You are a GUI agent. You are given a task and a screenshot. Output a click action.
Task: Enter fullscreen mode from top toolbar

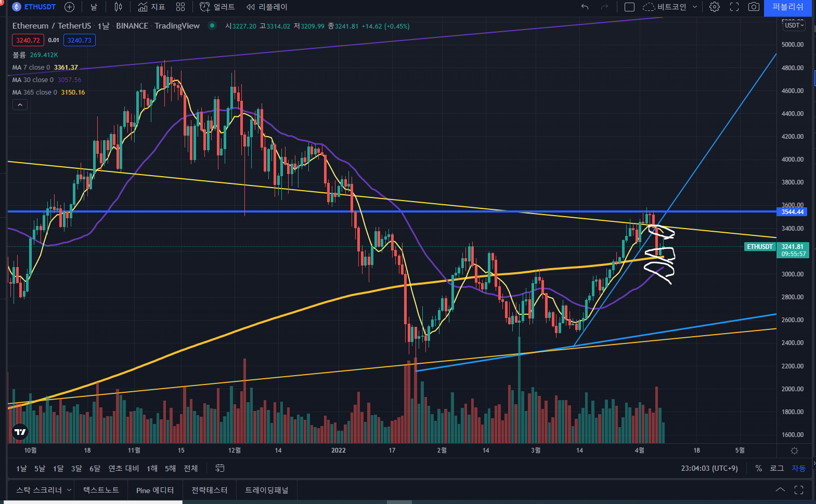click(x=734, y=7)
